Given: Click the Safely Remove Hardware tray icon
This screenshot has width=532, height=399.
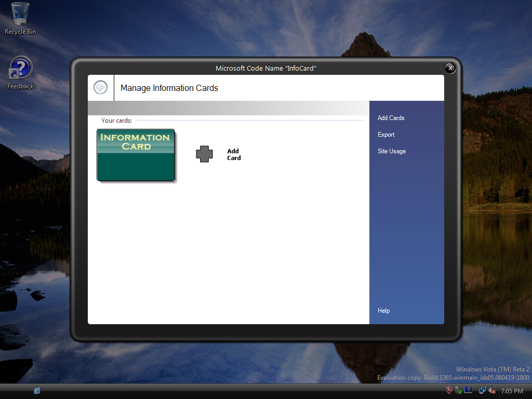Looking at the screenshot, I should coord(458,391).
